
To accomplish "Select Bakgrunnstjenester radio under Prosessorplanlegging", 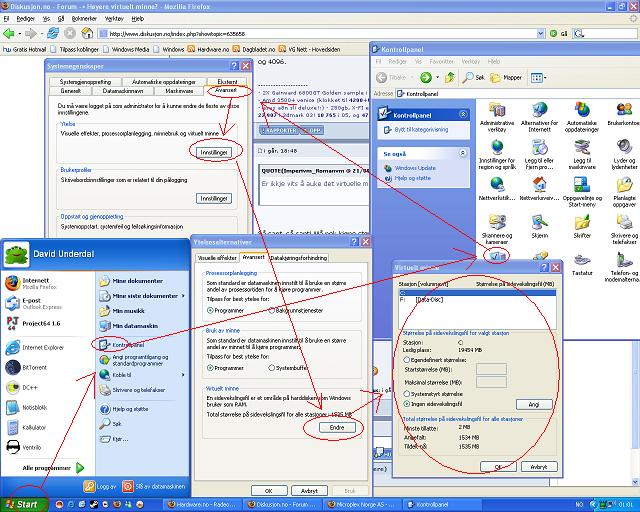I will [272, 311].
